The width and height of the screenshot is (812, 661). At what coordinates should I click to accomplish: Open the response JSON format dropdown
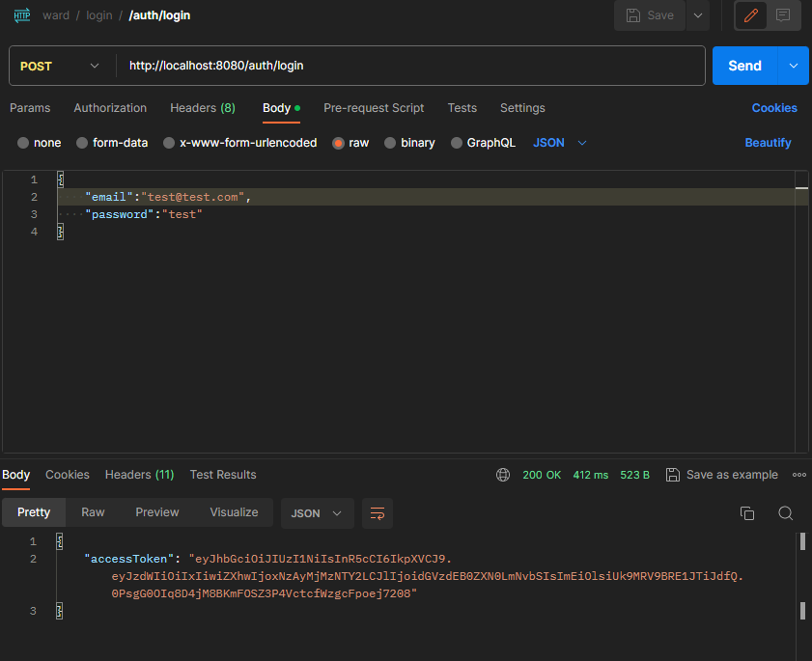317,513
